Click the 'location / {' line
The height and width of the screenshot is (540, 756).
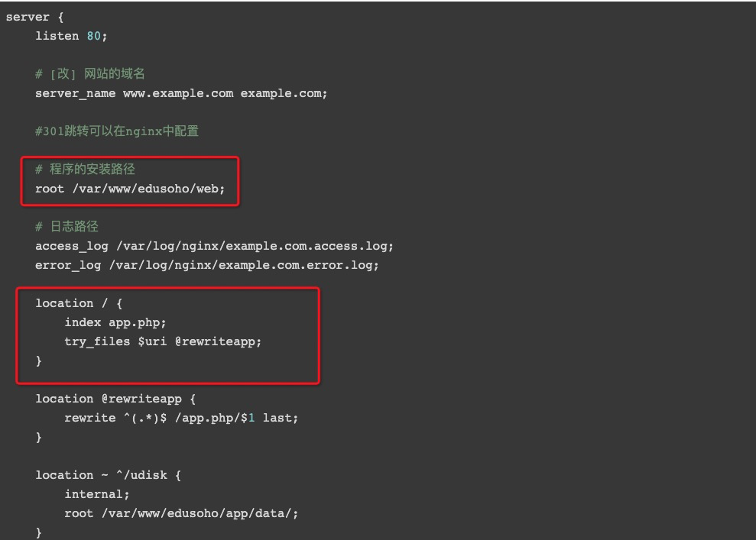(79, 303)
